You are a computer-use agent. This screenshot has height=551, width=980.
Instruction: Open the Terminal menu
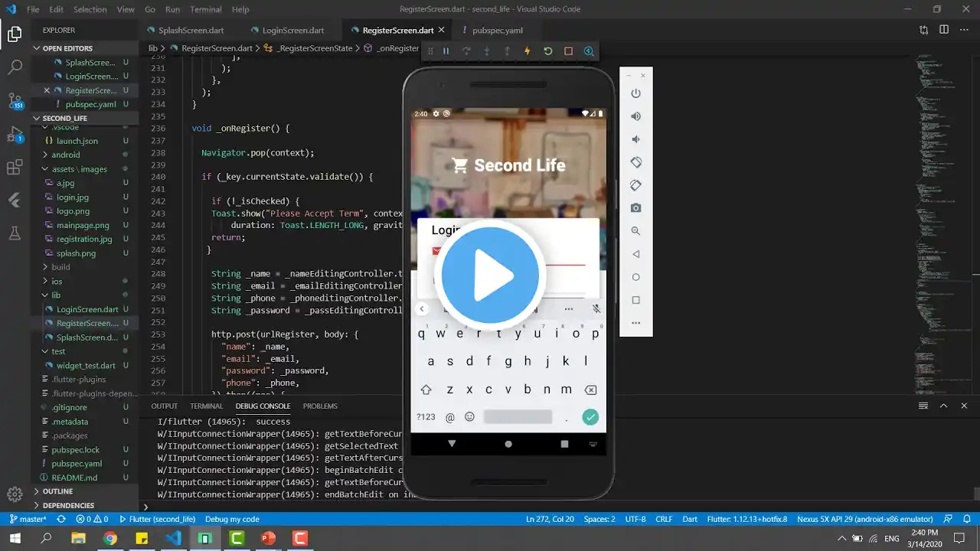[206, 10]
